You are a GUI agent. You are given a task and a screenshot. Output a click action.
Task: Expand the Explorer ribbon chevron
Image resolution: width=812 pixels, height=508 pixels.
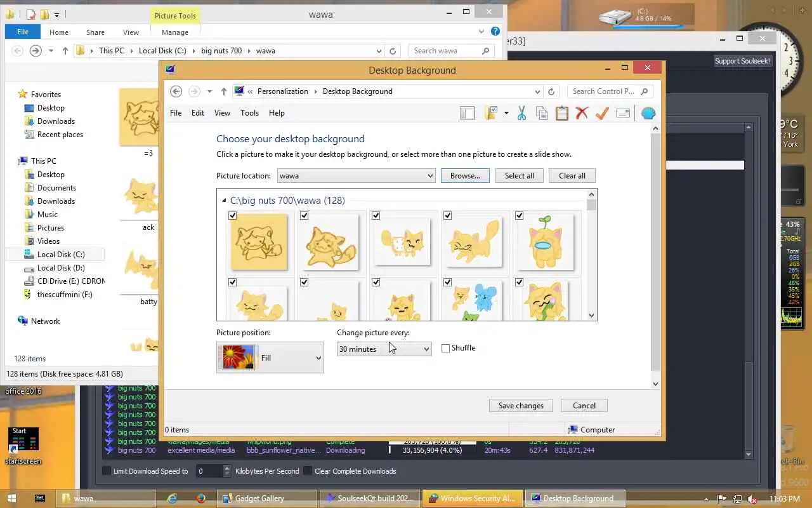[x=481, y=31]
